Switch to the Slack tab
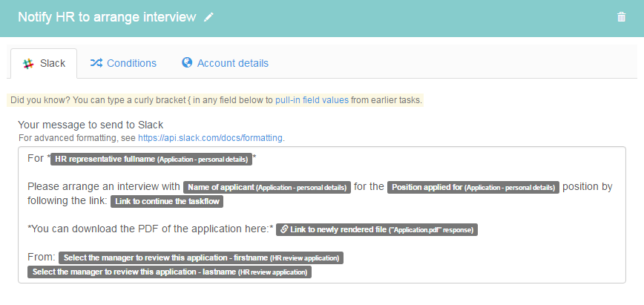The image size is (644, 305). point(44,63)
